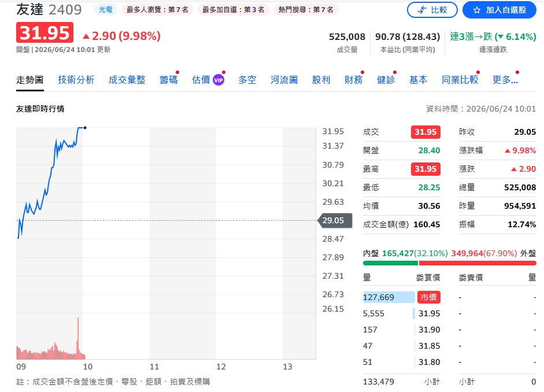
Task: Click the 昨量 value 954,591
Action: 520,206
